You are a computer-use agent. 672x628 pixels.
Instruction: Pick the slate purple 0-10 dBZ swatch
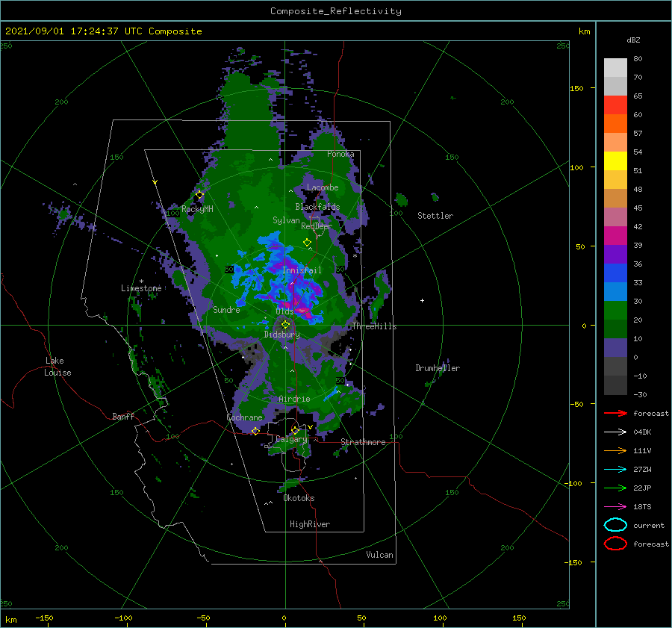pos(615,348)
